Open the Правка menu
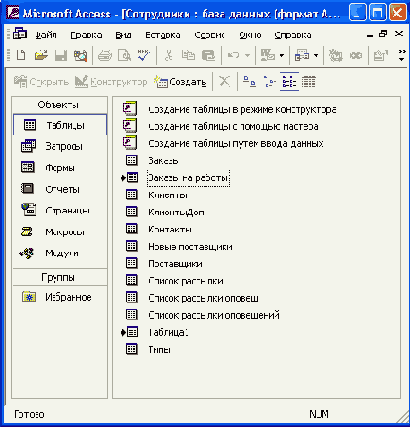The width and height of the screenshot is (410, 427). point(86,35)
